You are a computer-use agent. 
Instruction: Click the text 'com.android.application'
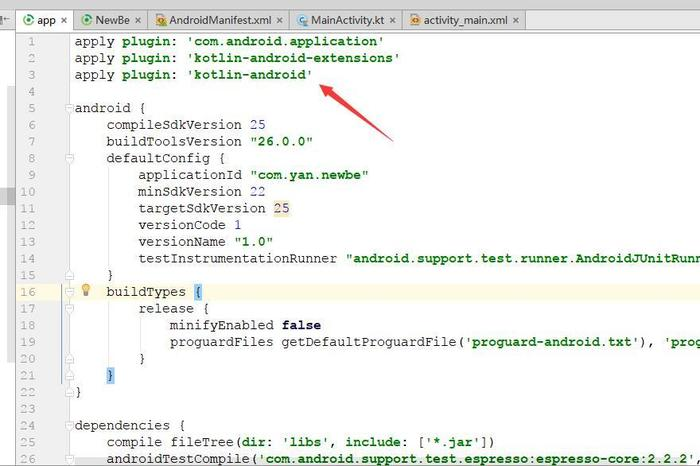pyautogui.click(x=285, y=42)
